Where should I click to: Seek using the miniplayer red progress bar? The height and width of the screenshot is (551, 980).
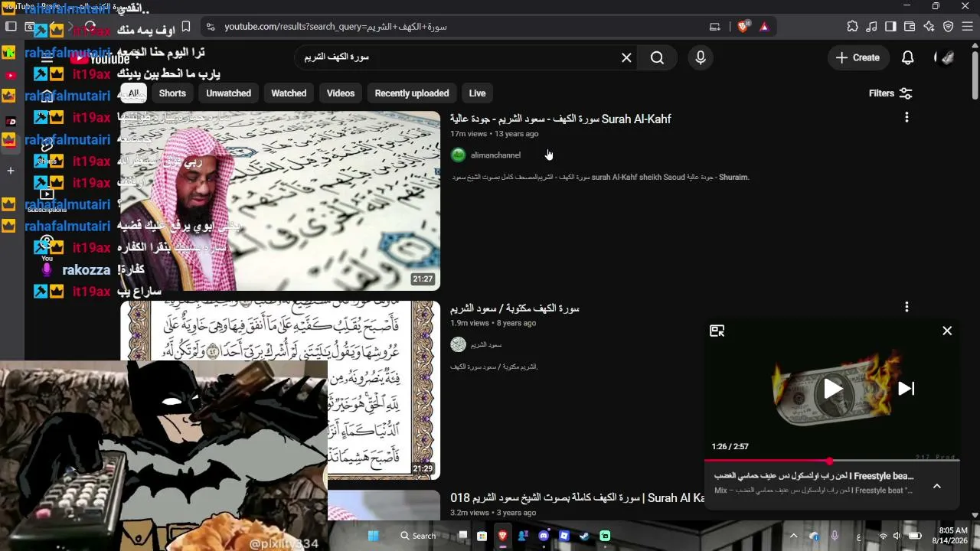(x=832, y=461)
